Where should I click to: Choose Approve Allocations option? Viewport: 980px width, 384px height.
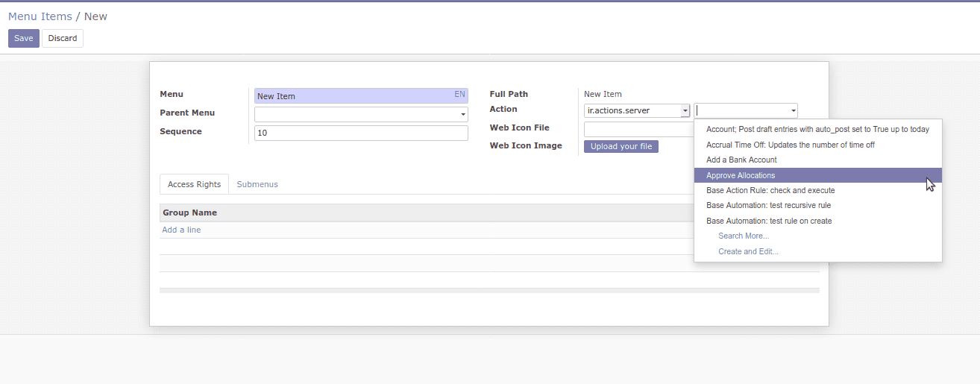[x=818, y=175]
